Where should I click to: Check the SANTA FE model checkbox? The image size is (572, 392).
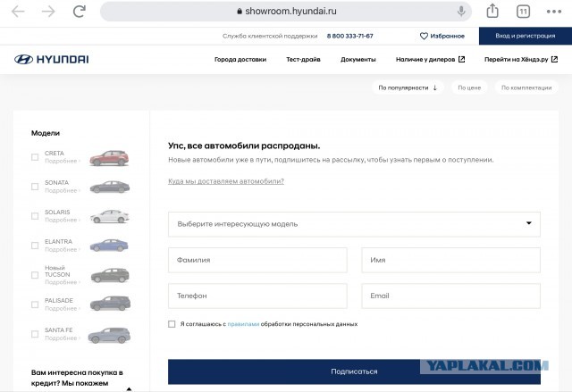point(35,334)
